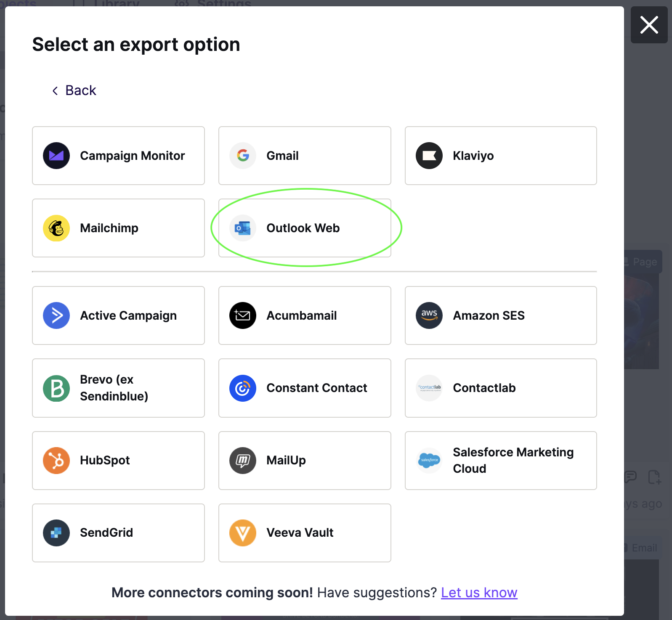Close the export option dialog
This screenshot has height=620, width=672.
pyautogui.click(x=649, y=25)
